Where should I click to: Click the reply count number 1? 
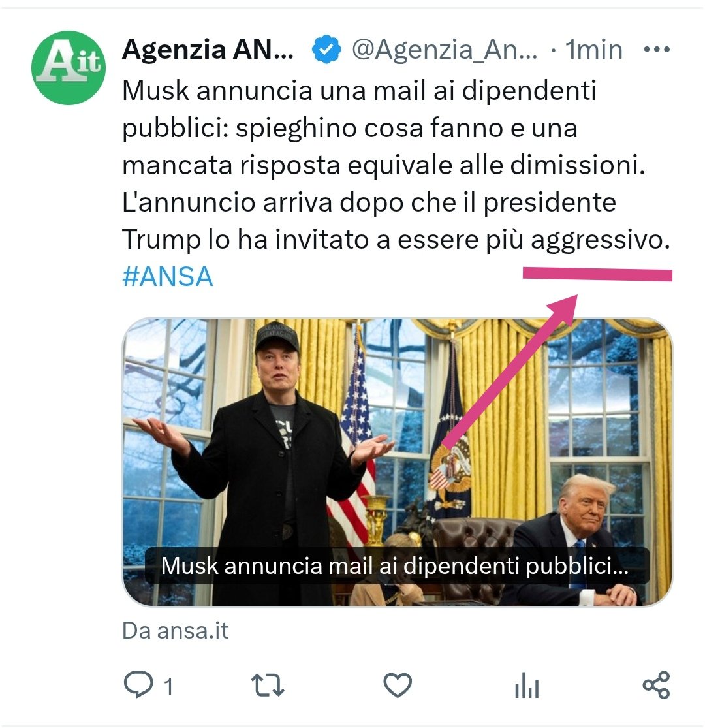click(168, 686)
